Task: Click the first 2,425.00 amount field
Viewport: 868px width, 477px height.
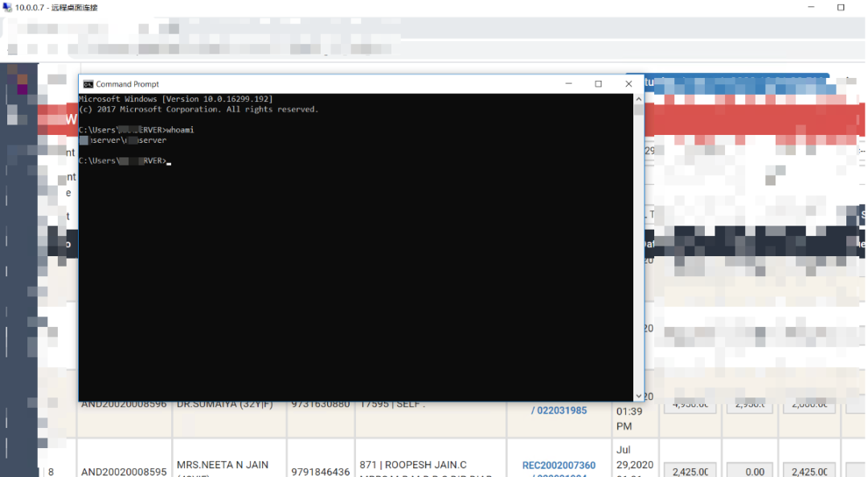Action: pyautogui.click(x=690, y=471)
